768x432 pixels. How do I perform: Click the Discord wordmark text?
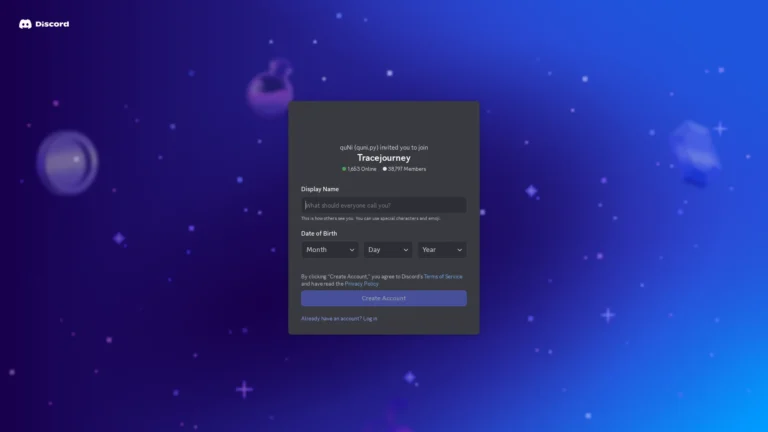[x=53, y=24]
